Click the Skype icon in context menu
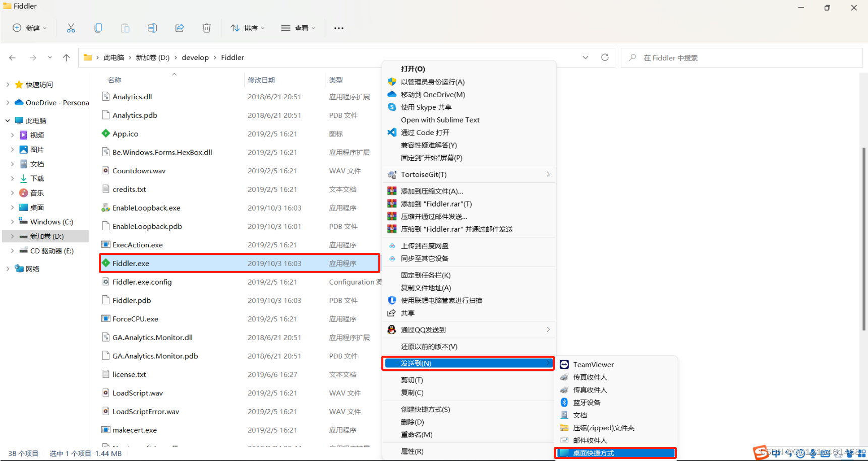 click(392, 107)
